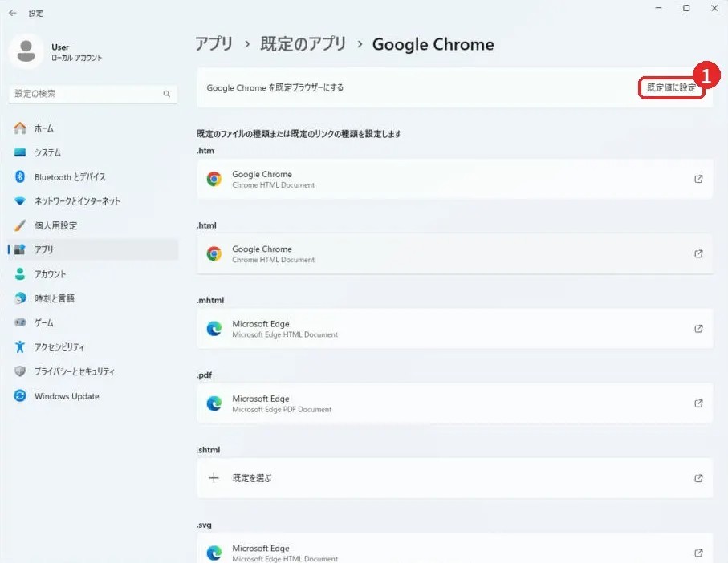Viewport: 728px width, 563px height.
Task: Open .html default app external-link icon
Action: pyautogui.click(x=698, y=253)
